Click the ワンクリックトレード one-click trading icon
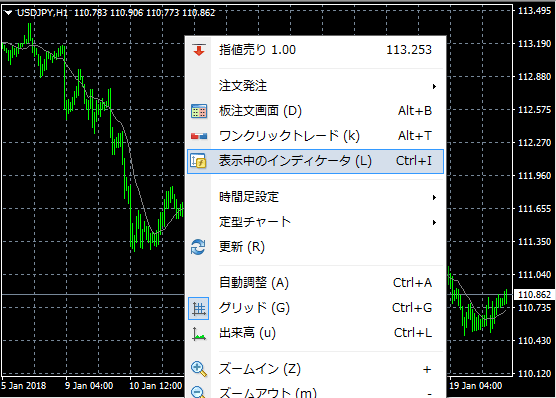 (x=199, y=136)
